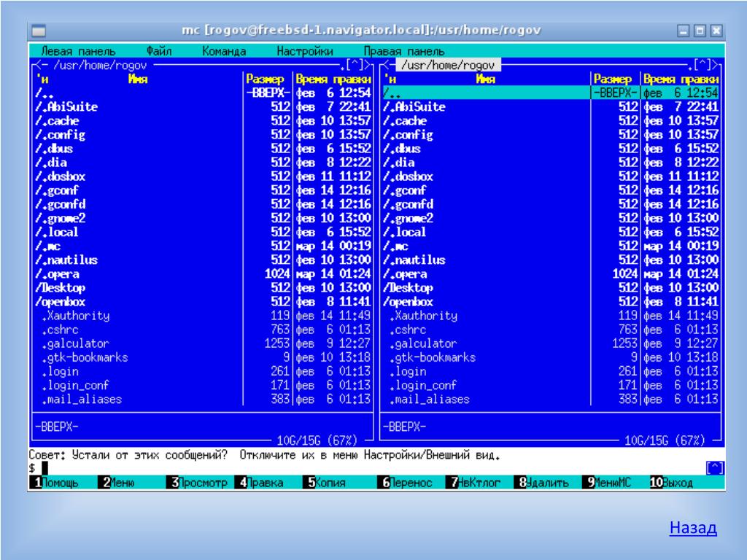Select /.opera in left panel
Viewport: 747px width, 560px height.
click(x=203, y=274)
